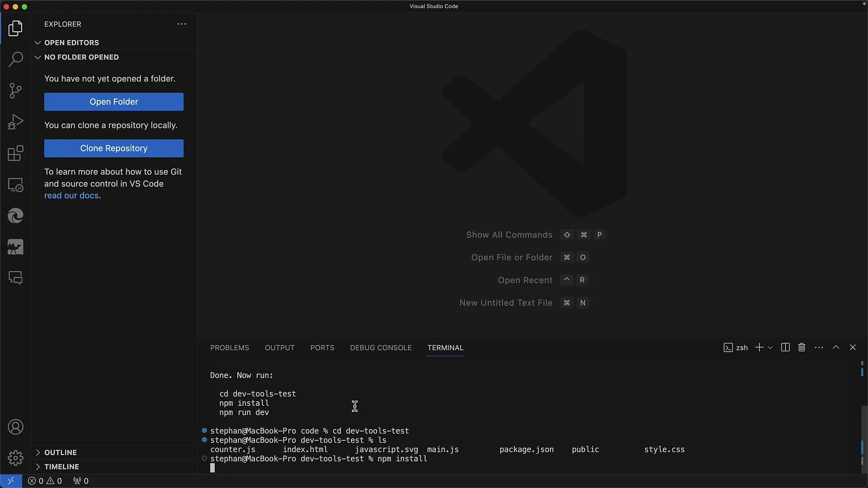Image resolution: width=868 pixels, height=488 pixels.
Task: Click the New Untitled Text File hint
Action: click(x=506, y=303)
